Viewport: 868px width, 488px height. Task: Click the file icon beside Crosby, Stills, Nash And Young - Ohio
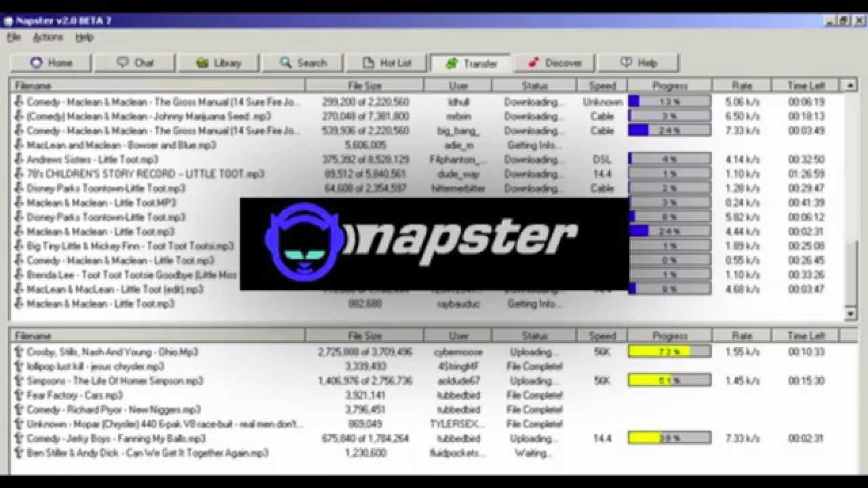[x=19, y=352]
